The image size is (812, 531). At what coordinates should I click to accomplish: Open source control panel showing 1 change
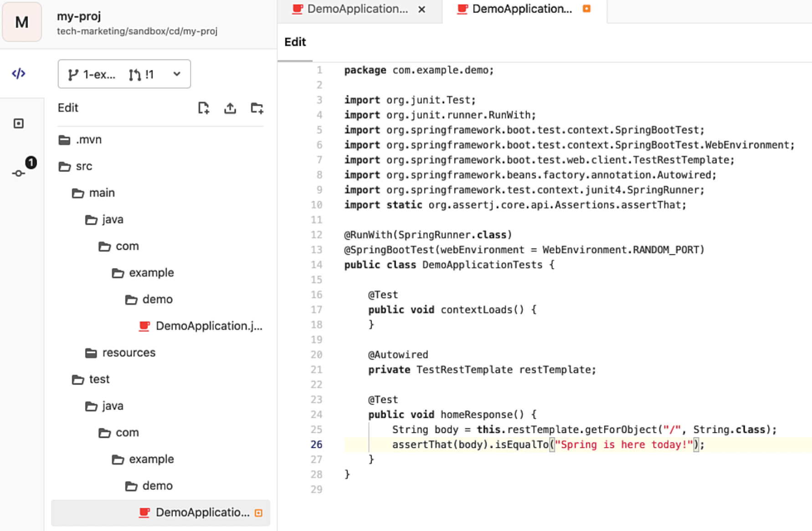coord(19,173)
